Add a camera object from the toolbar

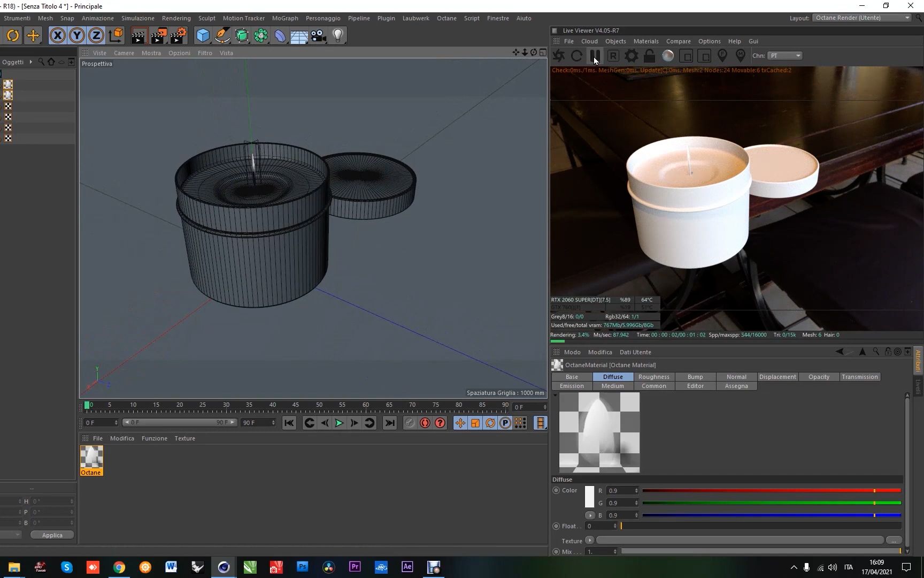click(x=319, y=36)
